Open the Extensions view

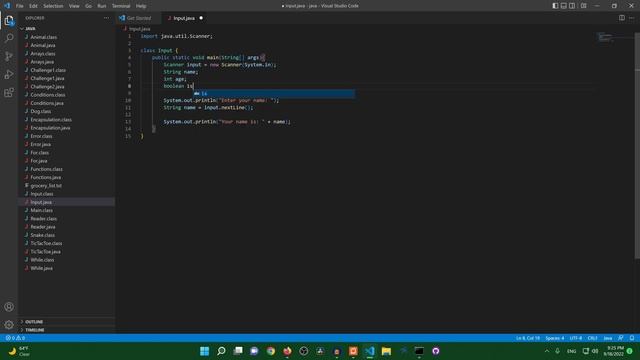[x=9, y=93]
